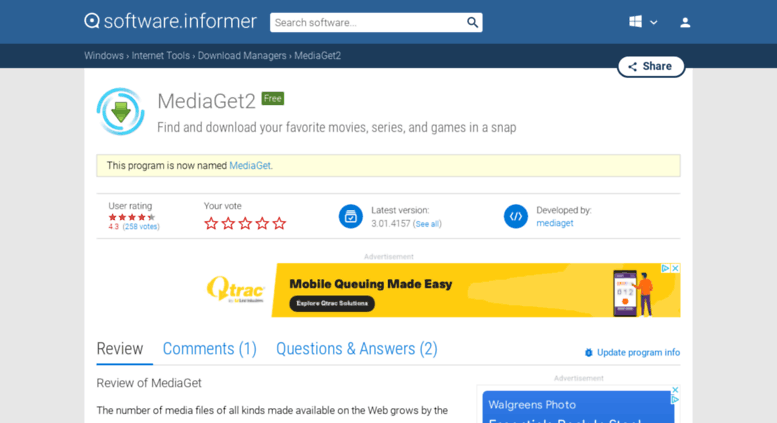Open See all versions link
Image resolution: width=777 pixels, height=423 pixels.
427,224
